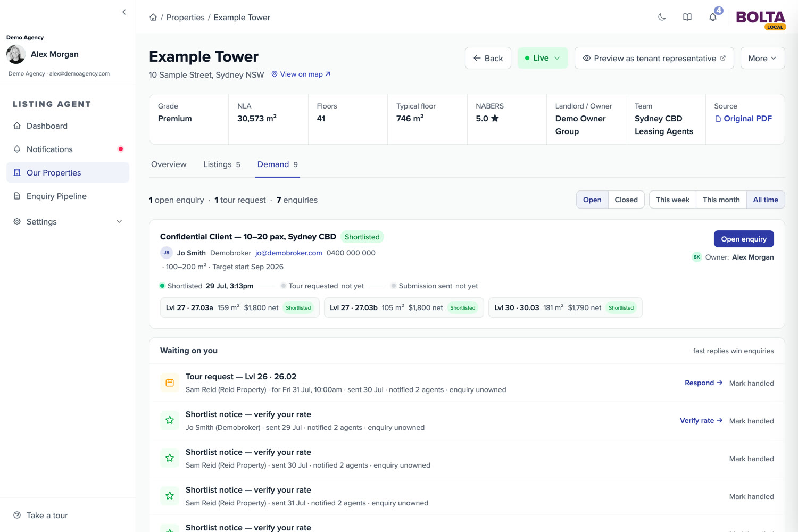Open the Original PDF source link
This screenshot has height=532, width=798.
tap(743, 119)
